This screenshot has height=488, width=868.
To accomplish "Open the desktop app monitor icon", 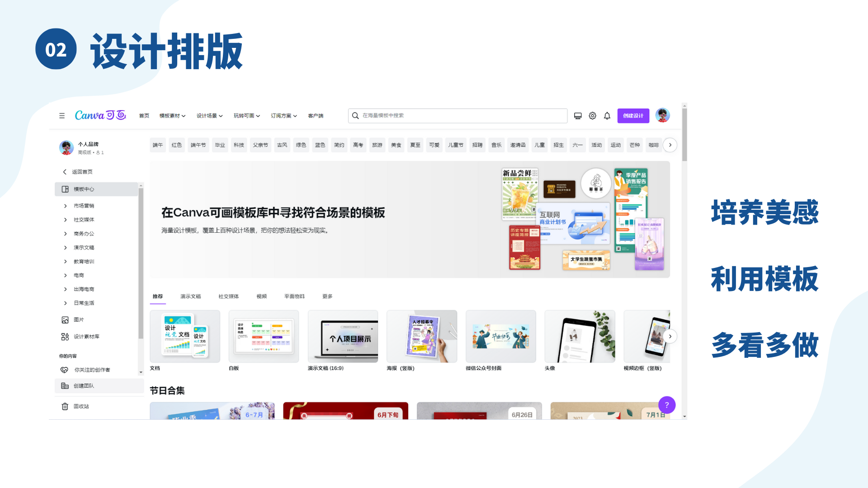I will click(578, 116).
